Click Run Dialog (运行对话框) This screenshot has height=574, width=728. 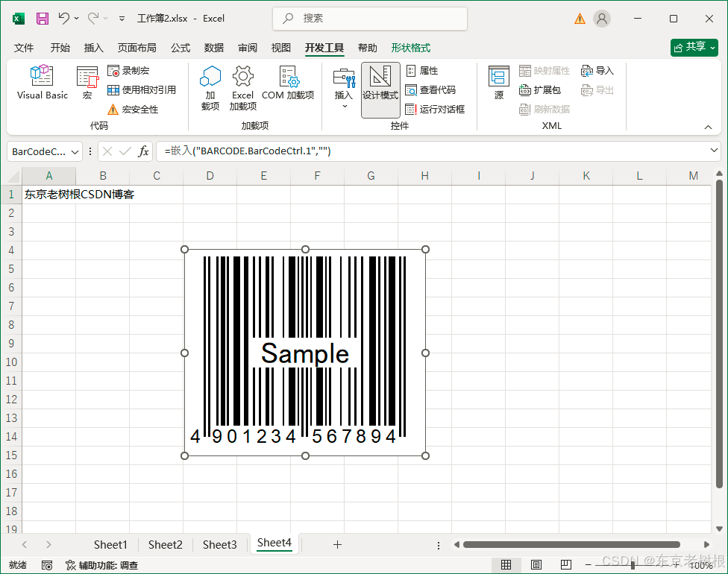click(x=435, y=110)
